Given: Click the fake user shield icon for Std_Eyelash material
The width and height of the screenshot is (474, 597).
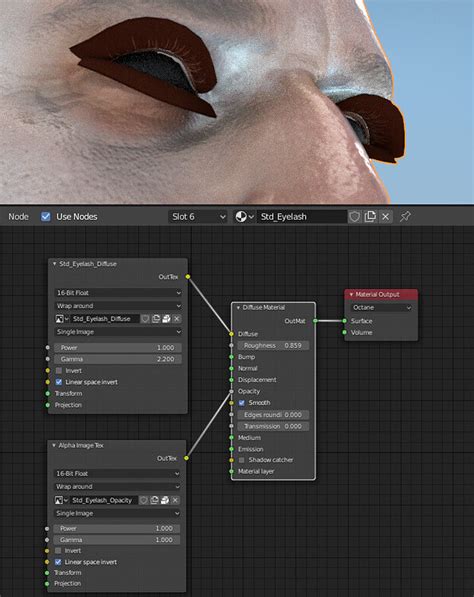Looking at the screenshot, I should pos(354,217).
